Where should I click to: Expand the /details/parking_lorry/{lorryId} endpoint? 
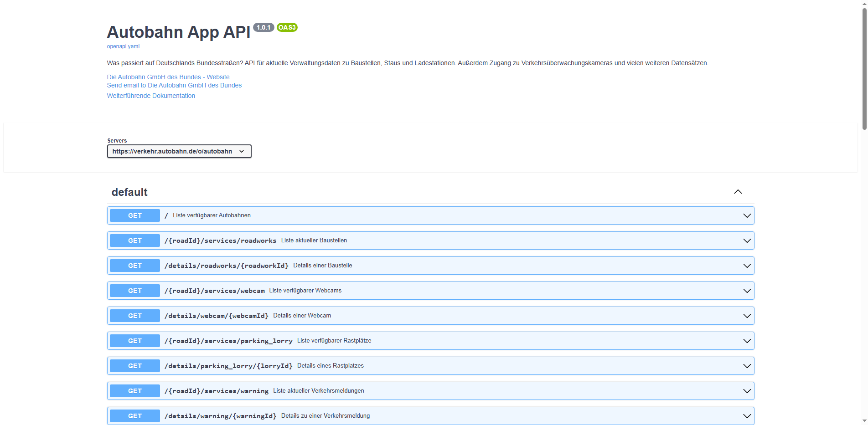(747, 365)
